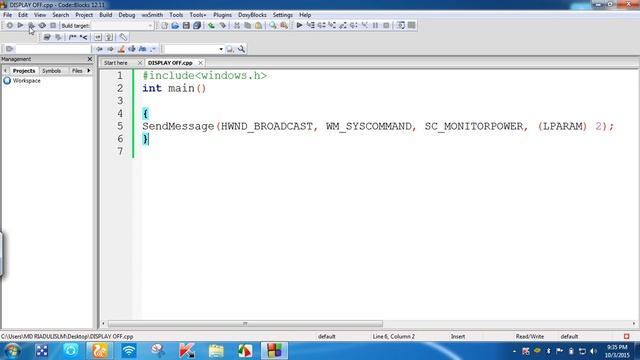Open the Project menu
This screenshot has width=640, height=360.
click(84, 15)
